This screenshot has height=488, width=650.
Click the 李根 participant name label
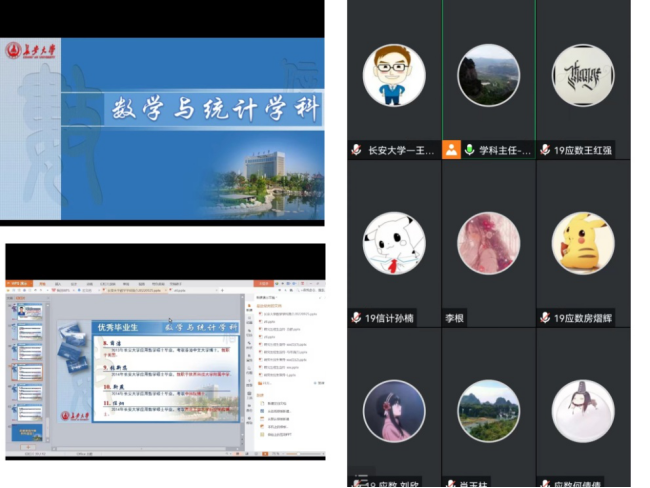click(456, 319)
